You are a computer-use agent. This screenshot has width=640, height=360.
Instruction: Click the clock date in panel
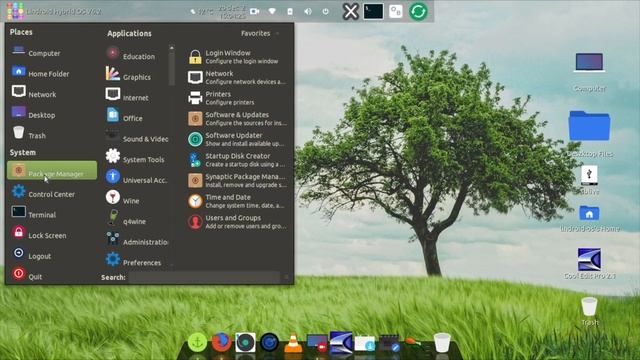[x=232, y=12]
